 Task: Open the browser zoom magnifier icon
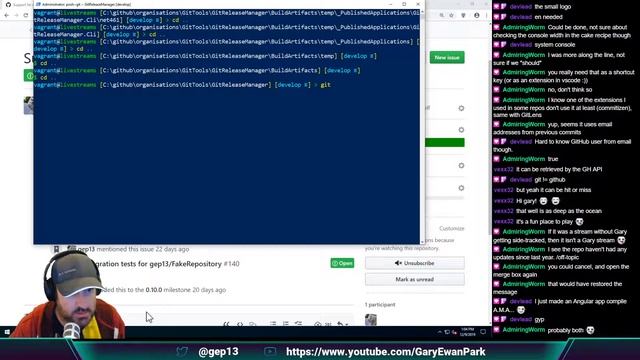[442, 15]
